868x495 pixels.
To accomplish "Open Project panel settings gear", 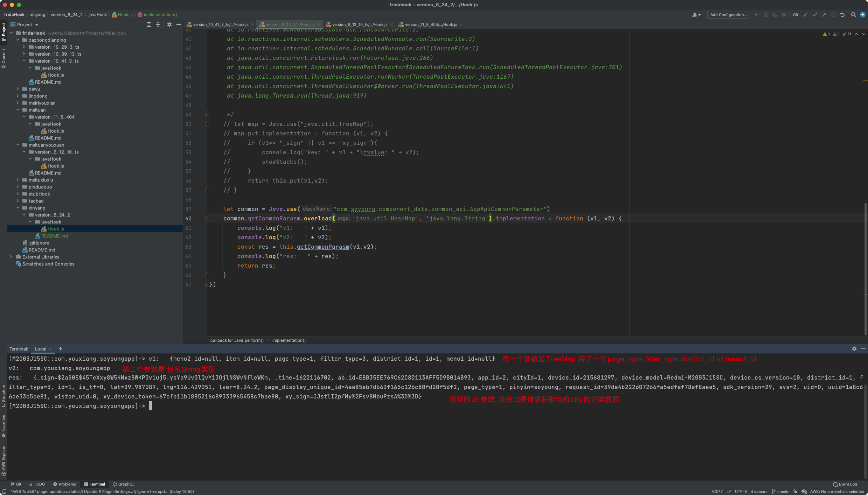I will [169, 24].
